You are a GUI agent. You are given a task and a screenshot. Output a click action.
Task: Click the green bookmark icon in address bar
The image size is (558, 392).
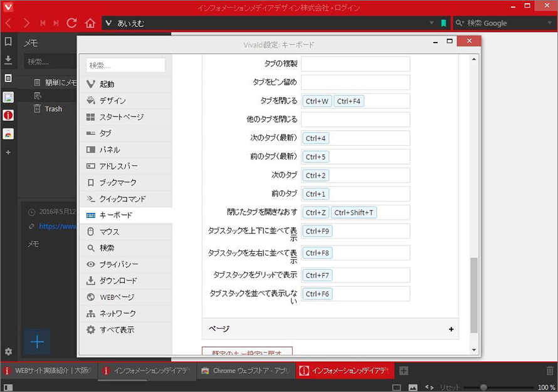coord(443,23)
